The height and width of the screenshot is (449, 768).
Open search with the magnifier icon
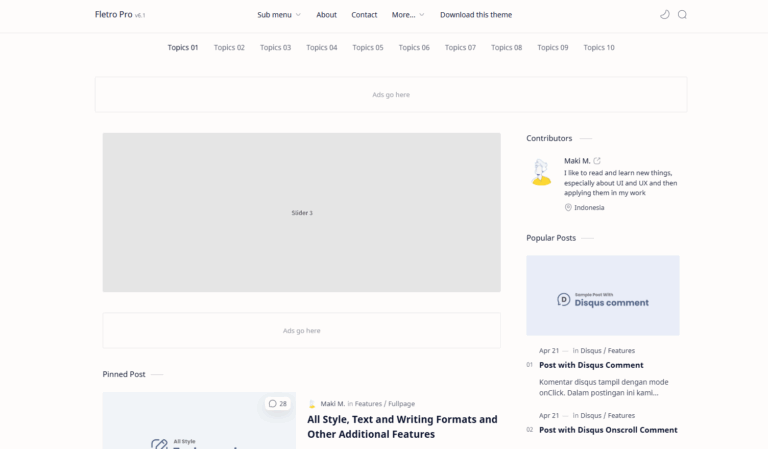coord(682,15)
